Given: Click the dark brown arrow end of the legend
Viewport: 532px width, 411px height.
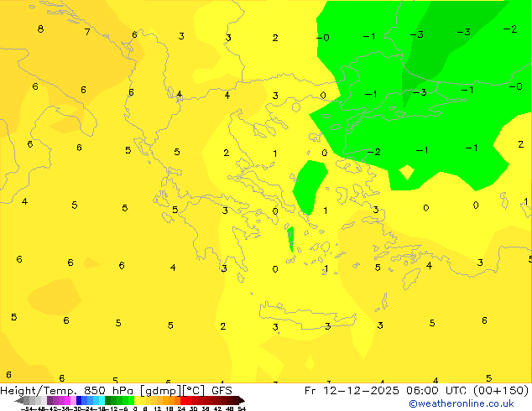Looking at the screenshot, I should [242, 400].
